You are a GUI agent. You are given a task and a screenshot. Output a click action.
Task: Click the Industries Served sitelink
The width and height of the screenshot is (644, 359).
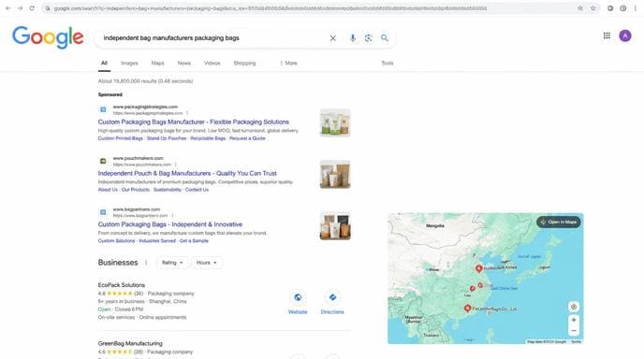coord(157,241)
